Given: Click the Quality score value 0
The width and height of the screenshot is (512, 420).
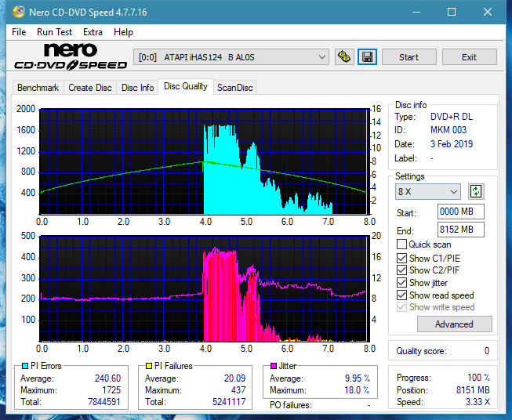Looking at the screenshot, I should tap(487, 351).
